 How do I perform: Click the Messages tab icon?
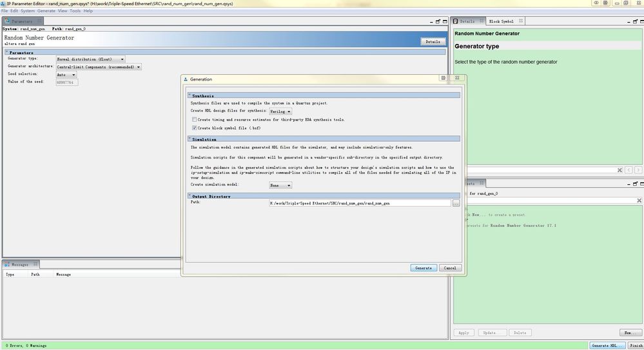[6, 264]
